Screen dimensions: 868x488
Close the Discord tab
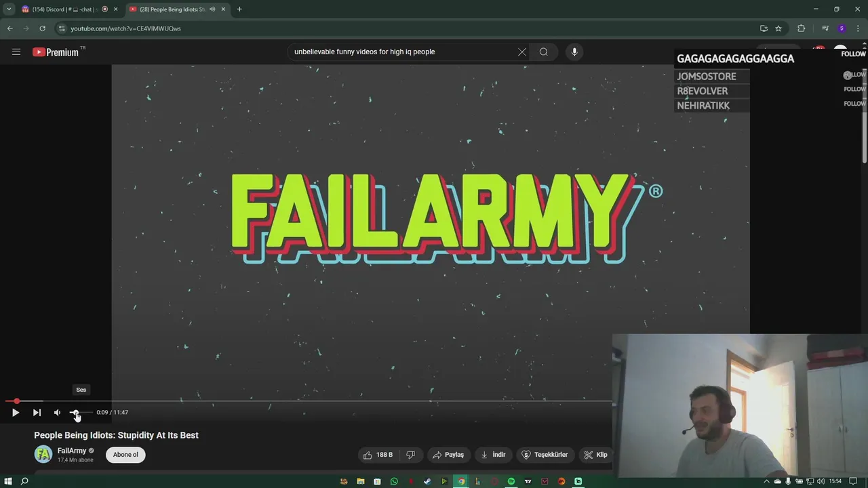tap(115, 9)
